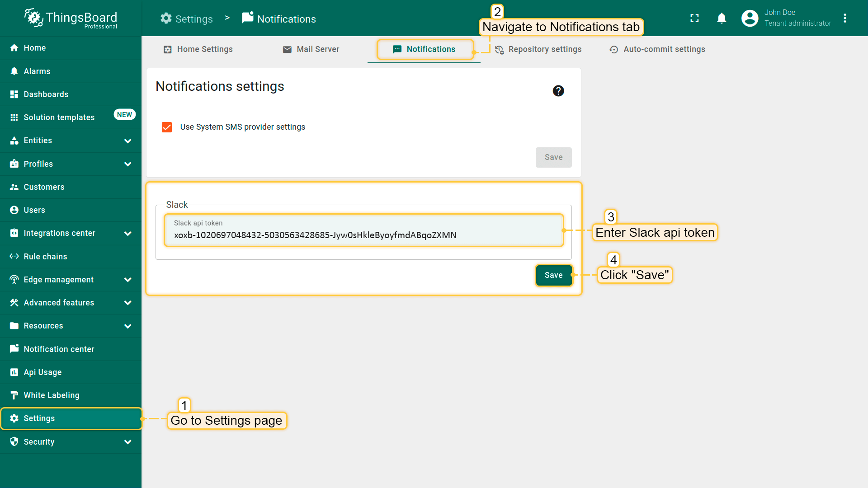Image resolution: width=868 pixels, height=488 pixels.
Task: Open Rule chains from sidebar
Action: click(x=45, y=256)
